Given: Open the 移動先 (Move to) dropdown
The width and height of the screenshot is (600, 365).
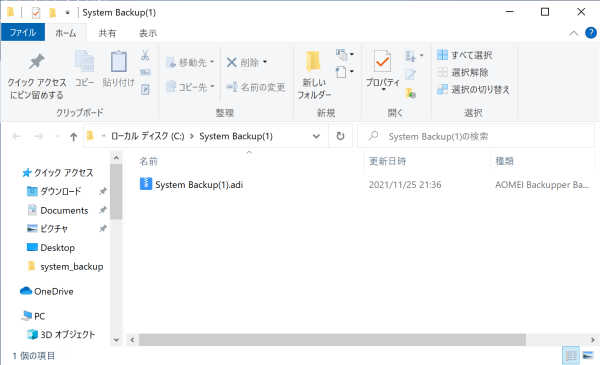Looking at the screenshot, I should click(190, 62).
